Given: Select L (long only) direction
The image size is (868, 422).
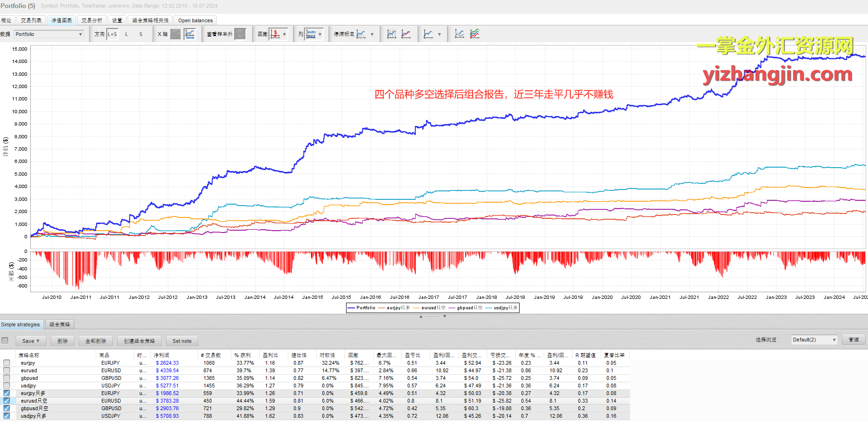Looking at the screenshot, I should pos(127,34).
